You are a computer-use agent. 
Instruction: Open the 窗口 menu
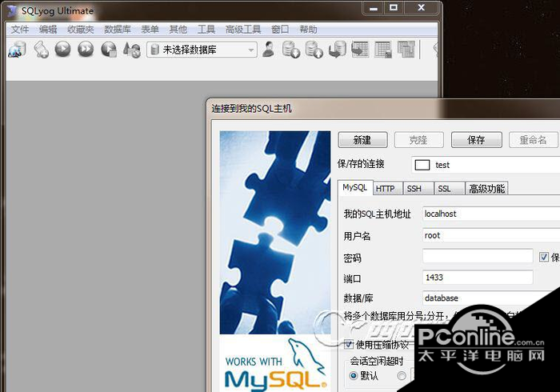(280, 30)
